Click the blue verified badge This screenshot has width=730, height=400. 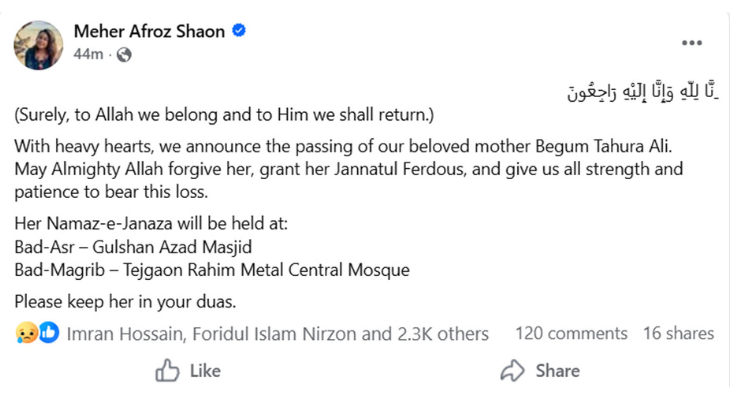239,32
